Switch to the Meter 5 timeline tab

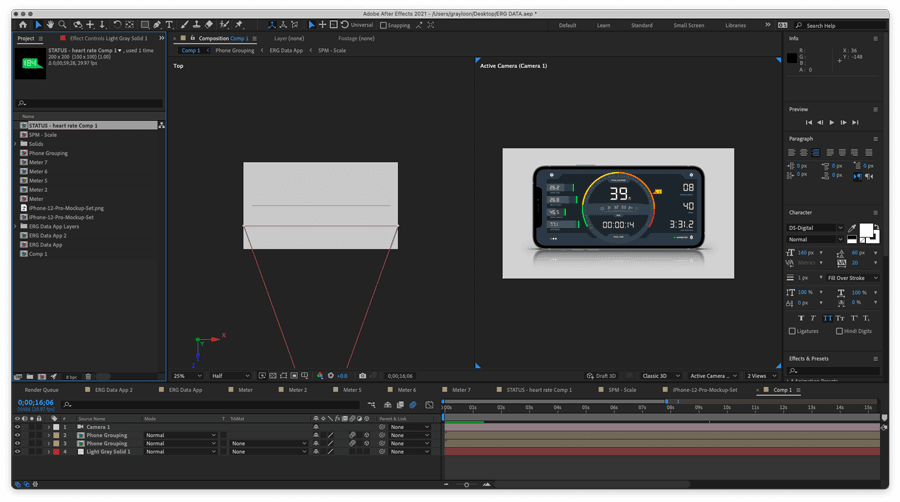click(352, 390)
